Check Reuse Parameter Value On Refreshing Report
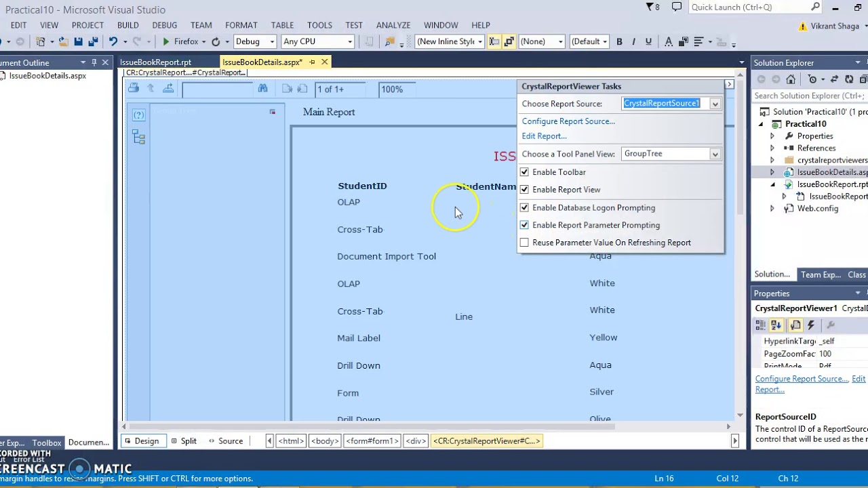The image size is (868, 488). (x=524, y=243)
